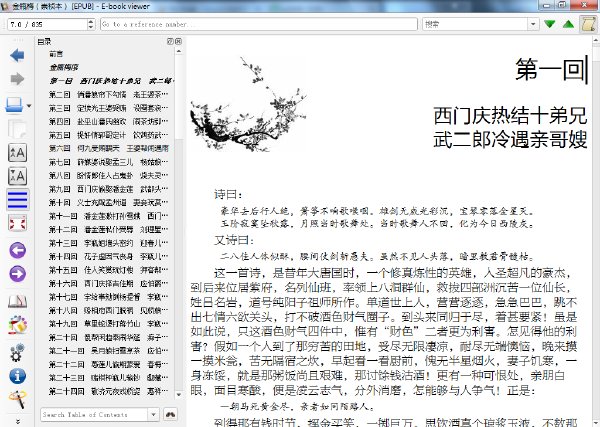Click the gray Forward arrow icon
The height and width of the screenshot is (427, 600).
coord(17,79)
